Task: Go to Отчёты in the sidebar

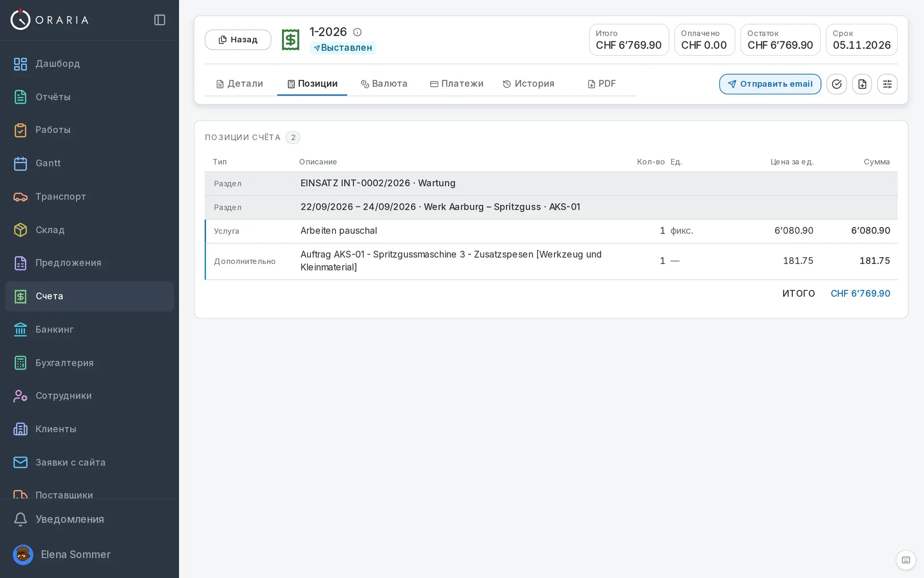Action: point(90,97)
